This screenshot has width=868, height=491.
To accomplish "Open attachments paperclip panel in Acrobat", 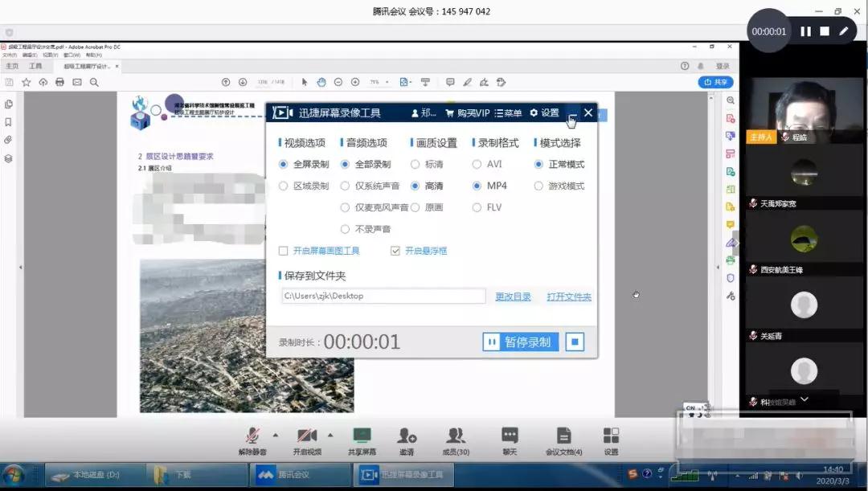I will click(8, 140).
